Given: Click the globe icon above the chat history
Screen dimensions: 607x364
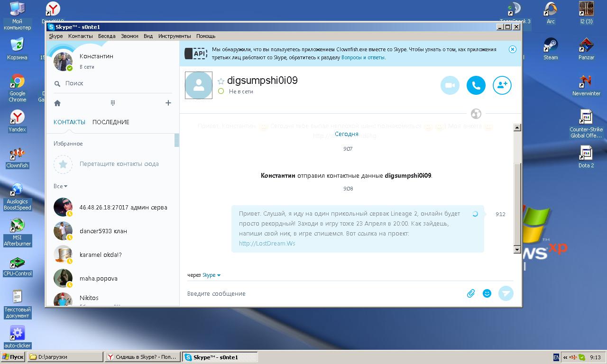Looking at the screenshot, I should [x=476, y=113].
